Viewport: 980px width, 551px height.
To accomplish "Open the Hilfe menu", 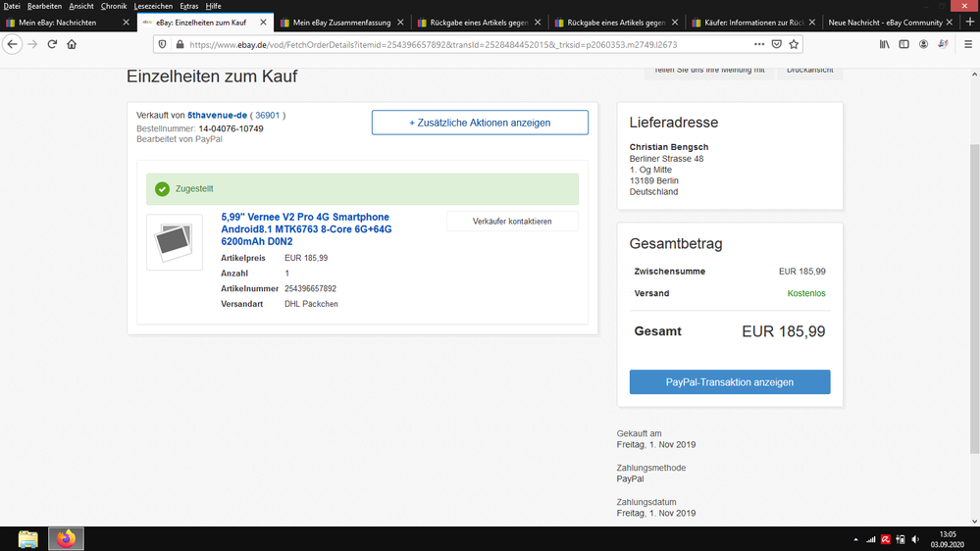I will point(213,6).
